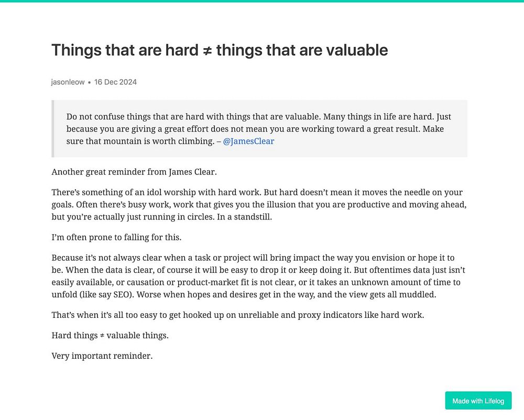The width and height of the screenshot is (524, 420).
Task: Click the 'That's when it's all too easy' line
Action: point(237,315)
